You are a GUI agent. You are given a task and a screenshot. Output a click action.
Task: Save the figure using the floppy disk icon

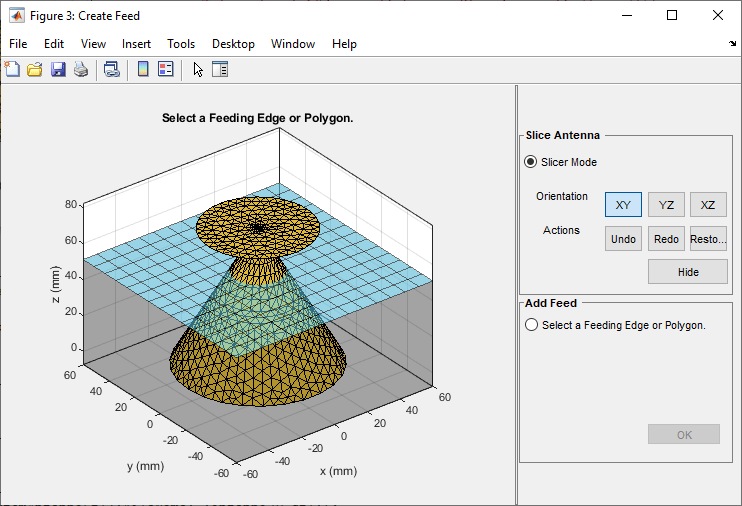[58, 69]
